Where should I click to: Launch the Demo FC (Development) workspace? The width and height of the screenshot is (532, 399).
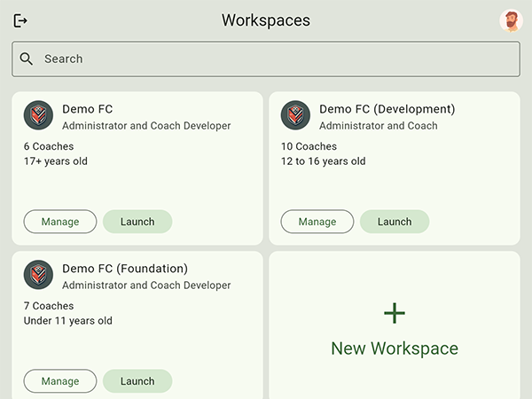click(395, 222)
